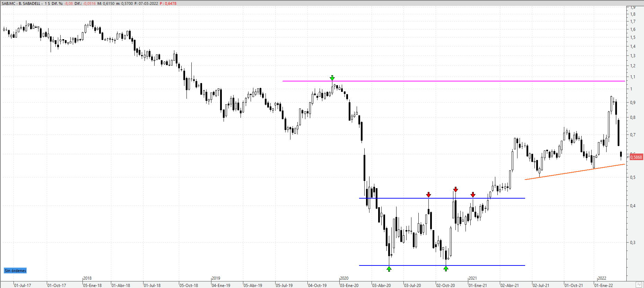Click the '04-Ene-19' date axis label
The image size is (644, 288).
point(221,286)
